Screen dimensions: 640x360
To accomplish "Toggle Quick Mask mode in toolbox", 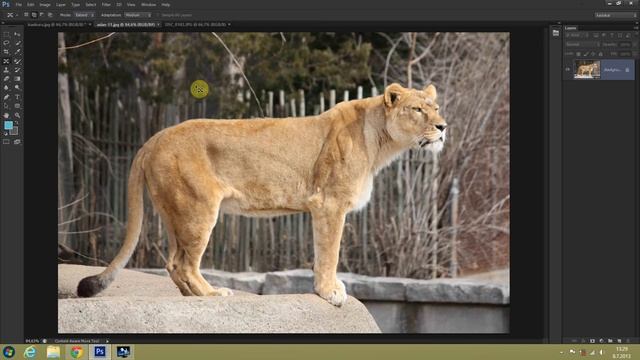I will (6, 142).
